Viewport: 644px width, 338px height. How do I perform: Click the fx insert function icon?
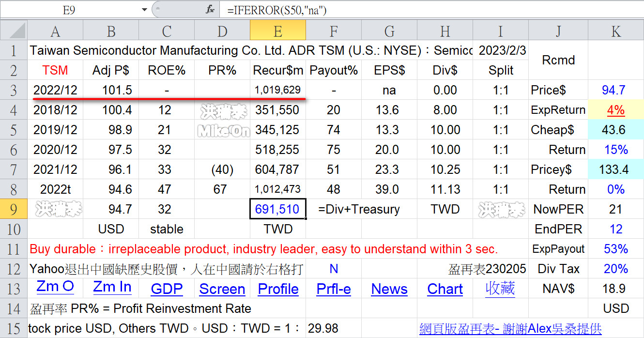click(210, 10)
